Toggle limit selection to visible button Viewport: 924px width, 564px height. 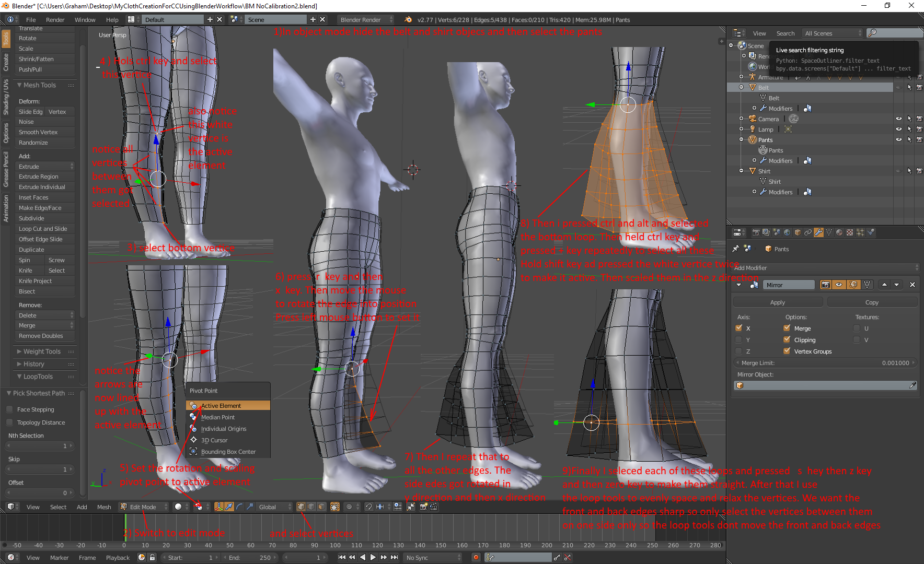(x=335, y=507)
